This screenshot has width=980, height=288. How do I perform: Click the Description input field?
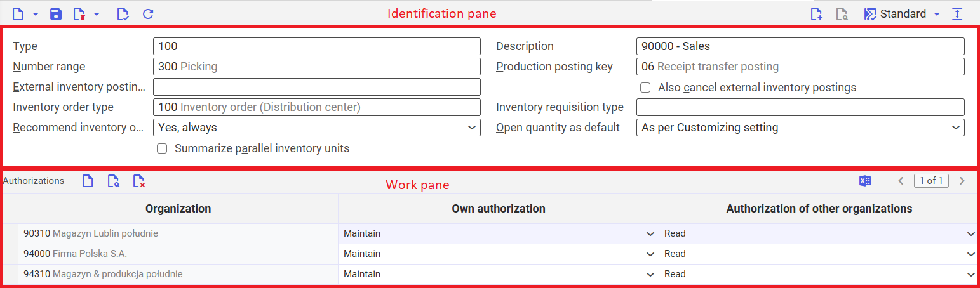pyautogui.click(x=800, y=46)
